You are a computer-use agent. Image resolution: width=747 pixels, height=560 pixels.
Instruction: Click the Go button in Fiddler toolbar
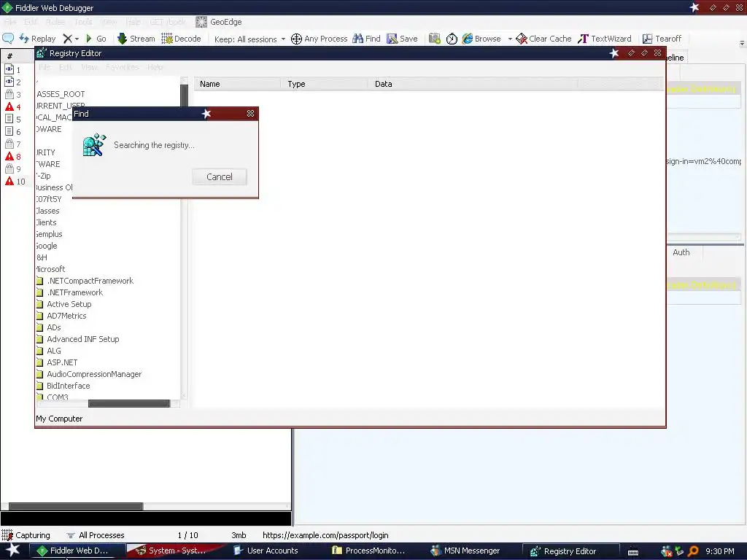pyautogui.click(x=96, y=39)
